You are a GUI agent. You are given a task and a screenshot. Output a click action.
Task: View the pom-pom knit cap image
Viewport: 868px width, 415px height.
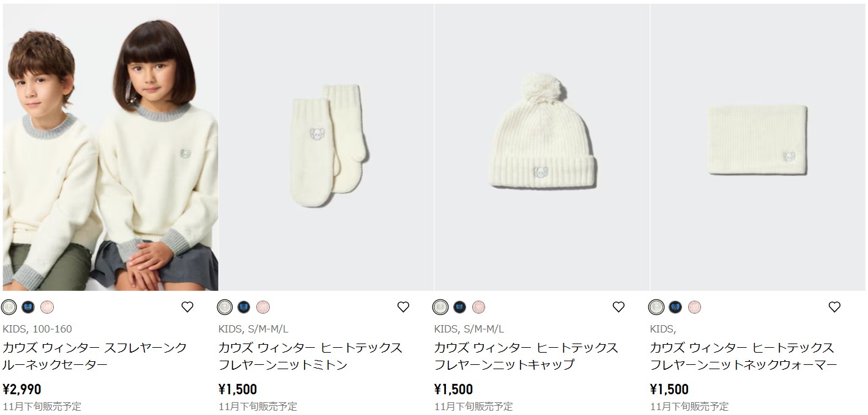pos(542,147)
